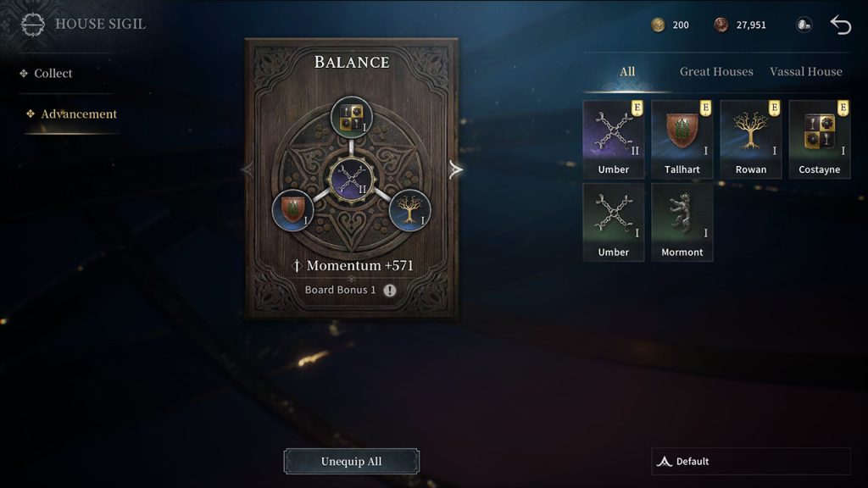Screen dimensions: 868x488
Task: Select the Rowan tree slot on board
Action: (409, 210)
